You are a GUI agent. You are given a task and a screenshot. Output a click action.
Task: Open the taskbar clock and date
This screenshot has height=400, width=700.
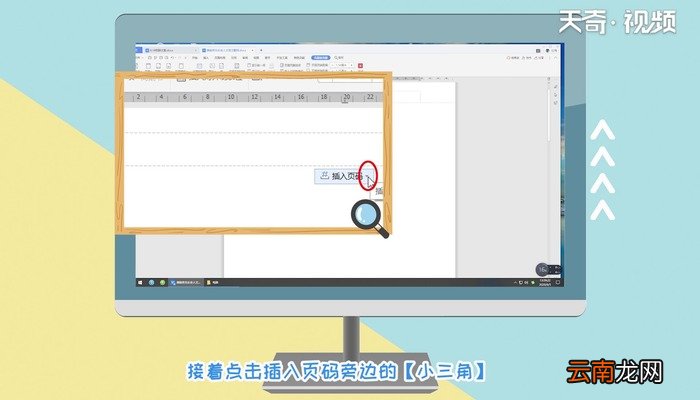(x=545, y=283)
